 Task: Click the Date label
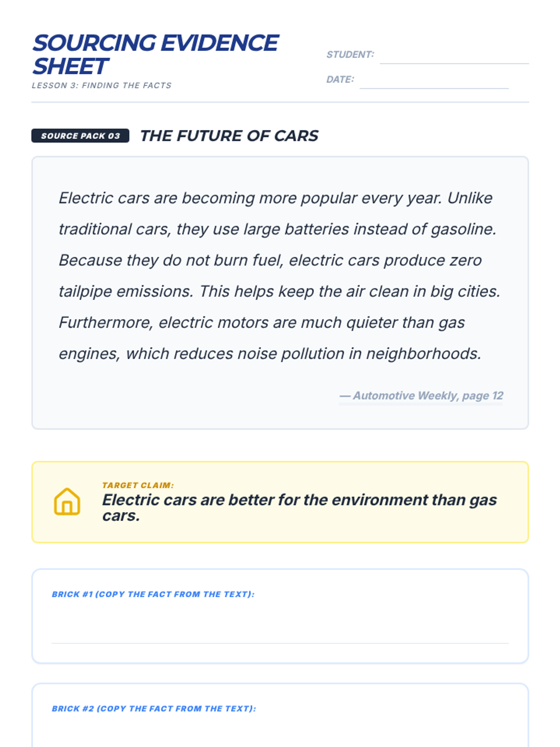click(x=340, y=79)
